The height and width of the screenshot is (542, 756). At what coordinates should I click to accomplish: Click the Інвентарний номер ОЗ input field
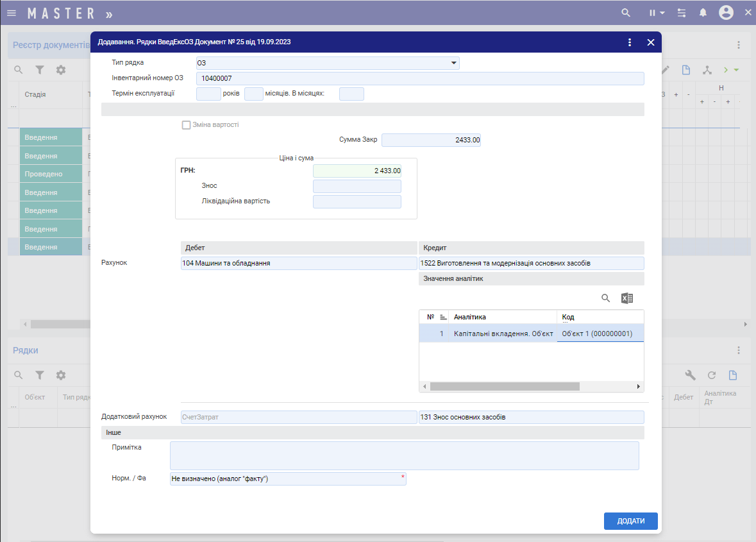(419, 78)
